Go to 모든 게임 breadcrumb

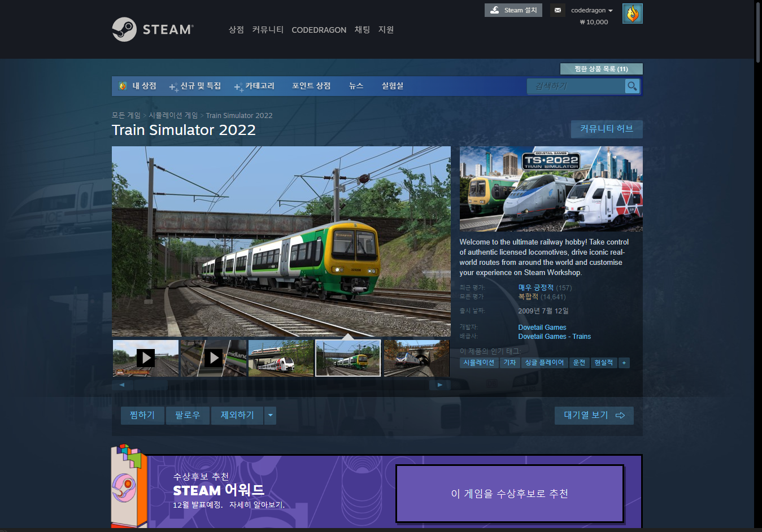[126, 115]
